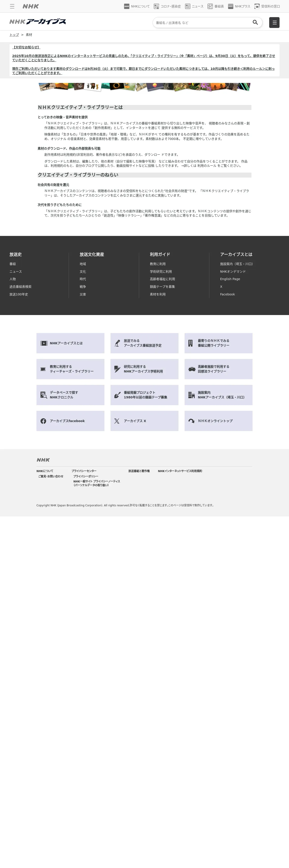Viewport: 289px width, 868px height.
Task: Click the gray NHK logo in top bar
Action: pyautogui.click(x=31, y=6)
